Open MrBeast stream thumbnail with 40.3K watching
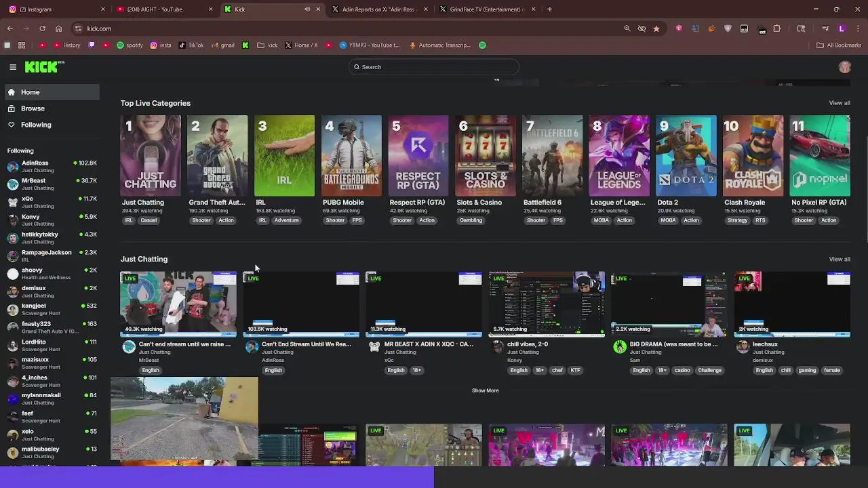868x488 pixels. 178,304
